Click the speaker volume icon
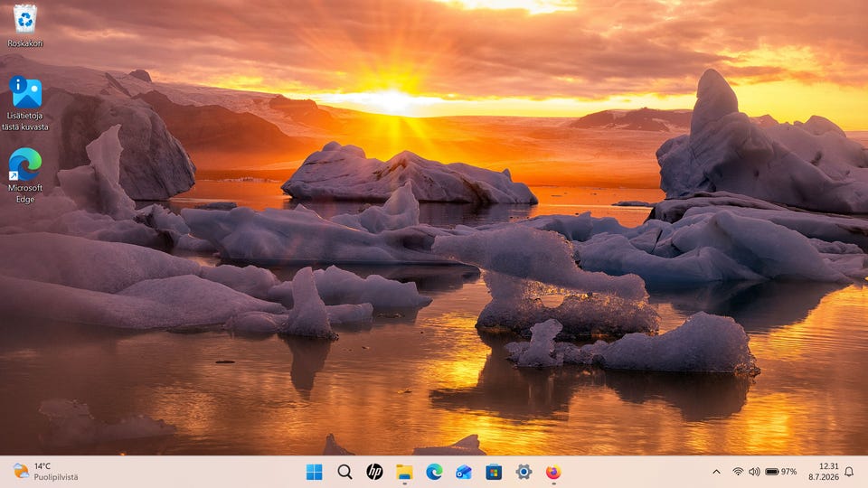Screen dimensions: 868x488 point(754,472)
